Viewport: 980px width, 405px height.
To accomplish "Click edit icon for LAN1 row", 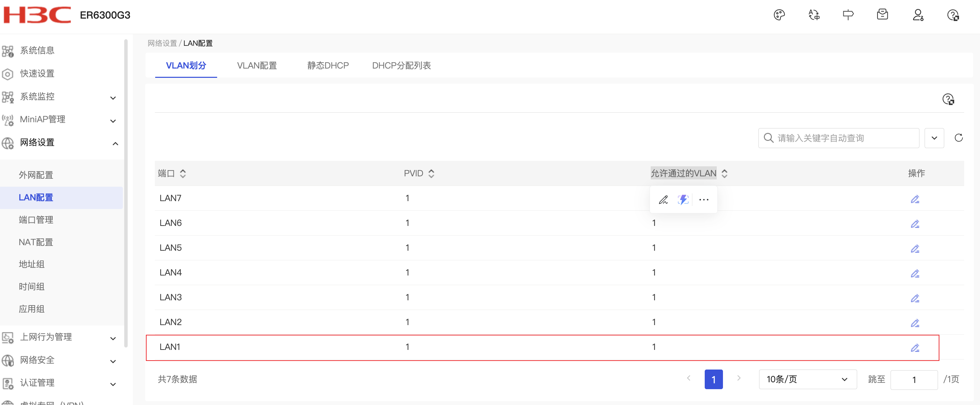I will pos(914,347).
